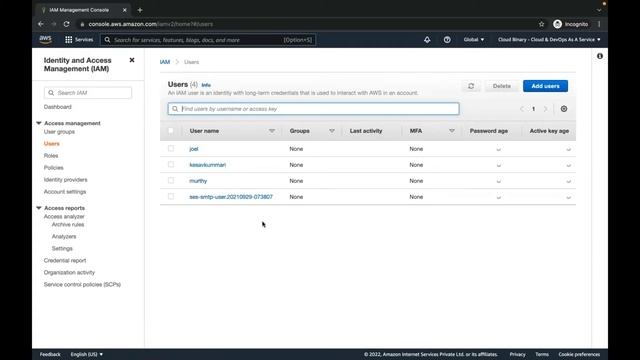Image resolution: width=640 pixels, height=360 pixels.
Task: Go to User groups
Action: (x=59, y=132)
